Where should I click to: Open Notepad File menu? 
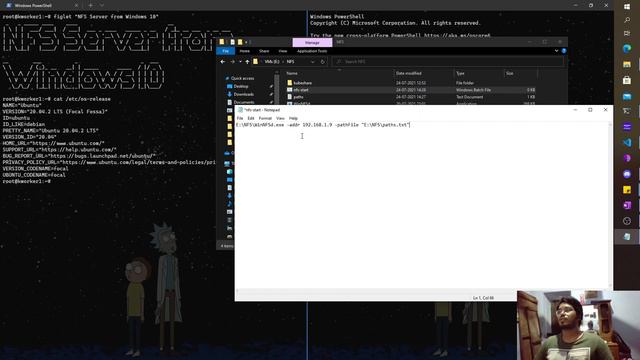(x=240, y=118)
